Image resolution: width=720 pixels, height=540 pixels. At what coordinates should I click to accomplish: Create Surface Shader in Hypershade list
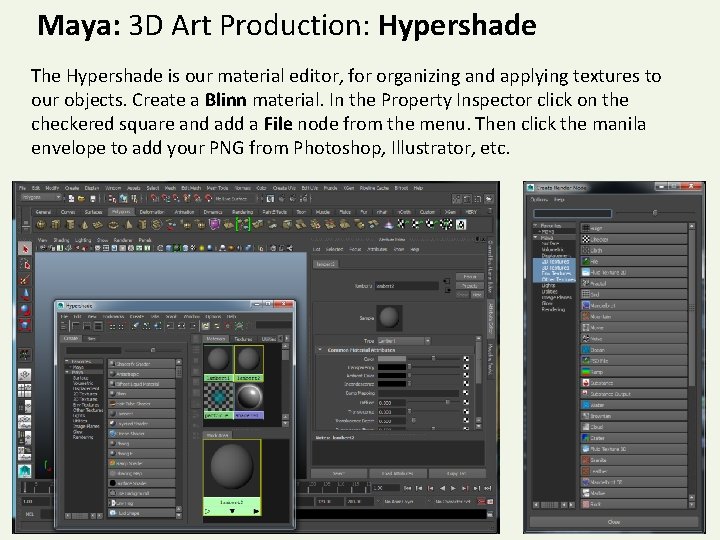pyautogui.click(x=141, y=483)
